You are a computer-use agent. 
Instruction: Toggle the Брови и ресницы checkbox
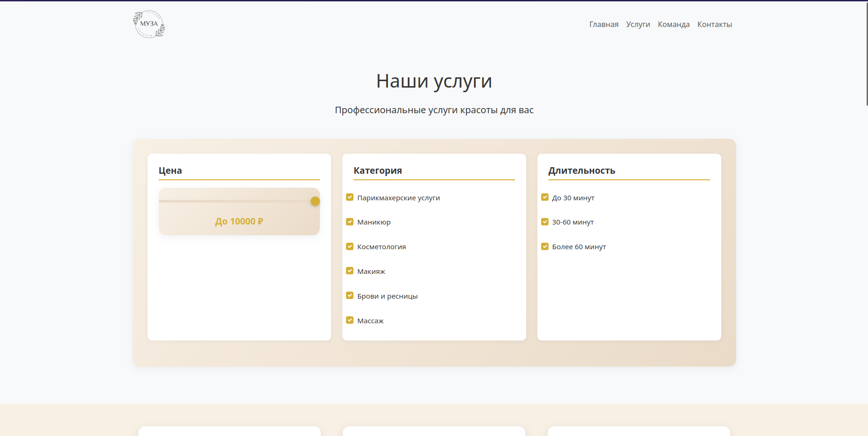[x=350, y=296]
